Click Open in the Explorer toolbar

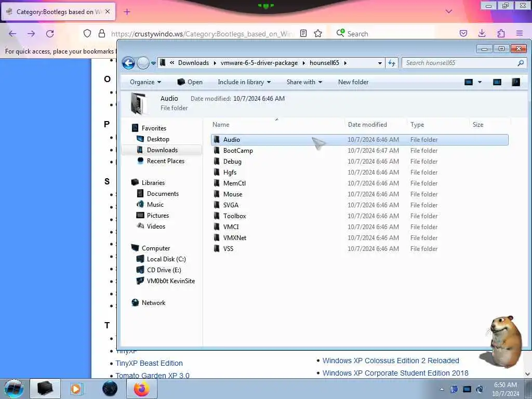[x=190, y=82]
